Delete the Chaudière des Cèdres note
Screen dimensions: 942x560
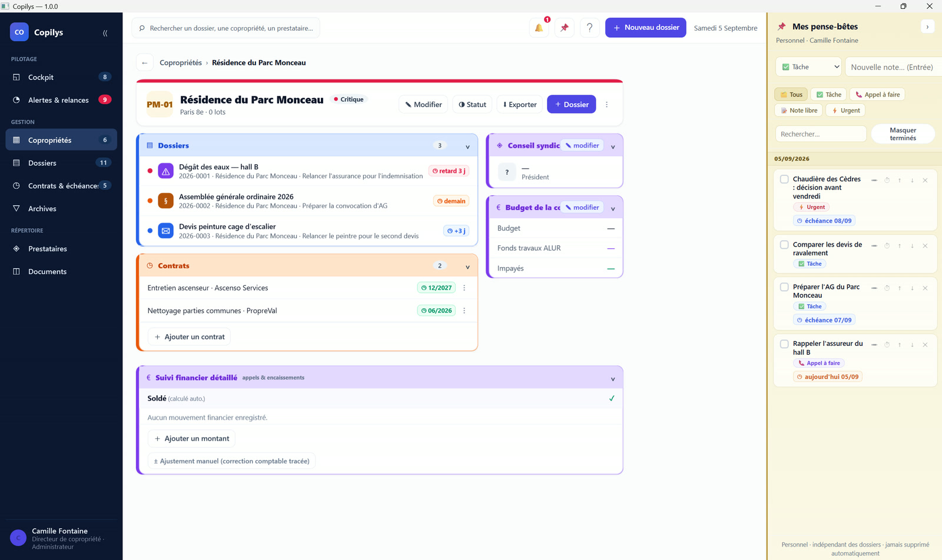925,181
